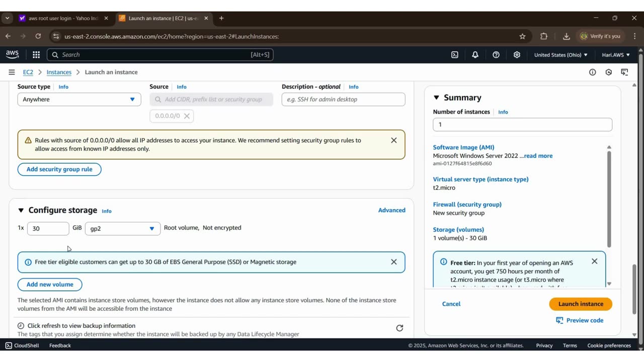Click the AWS logo home icon

tap(13, 55)
